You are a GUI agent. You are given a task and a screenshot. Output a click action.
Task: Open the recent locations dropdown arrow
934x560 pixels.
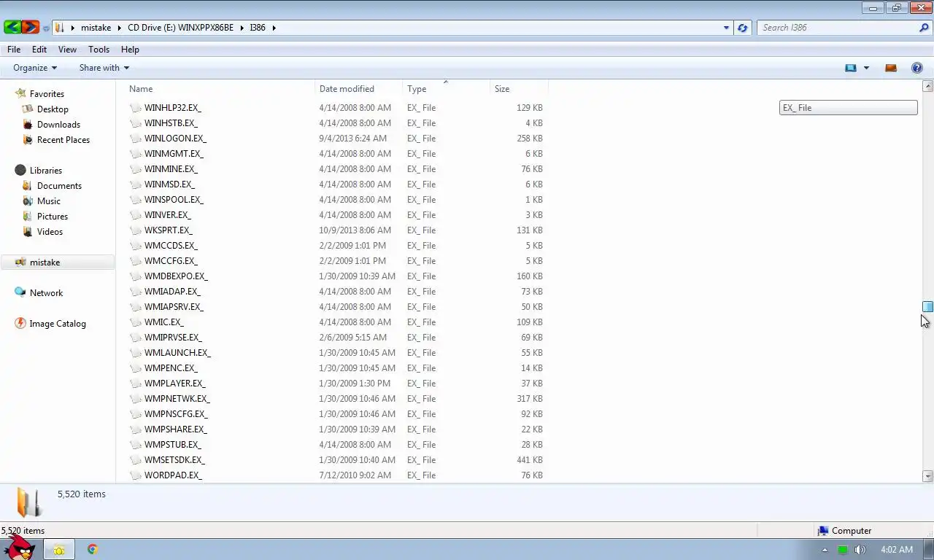(46, 28)
